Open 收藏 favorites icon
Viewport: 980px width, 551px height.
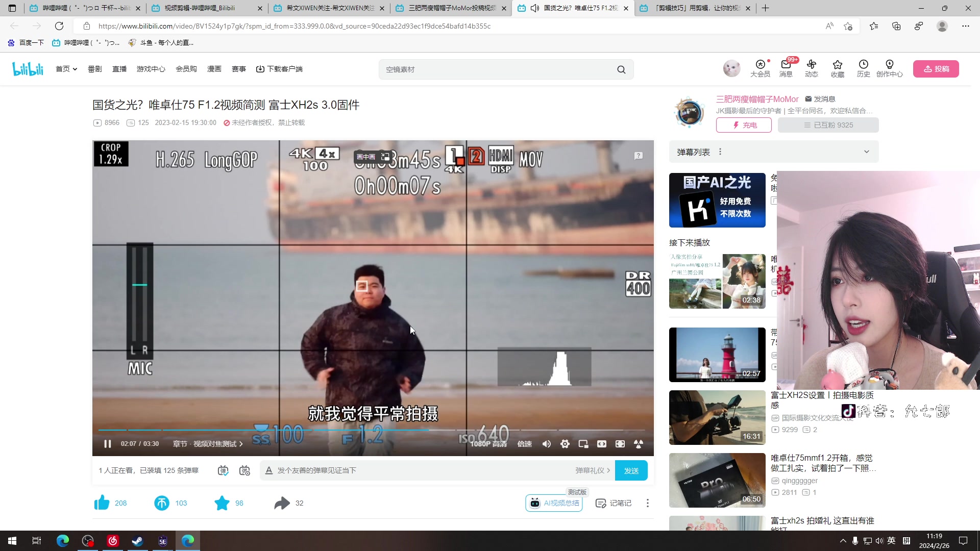(838, 68)
